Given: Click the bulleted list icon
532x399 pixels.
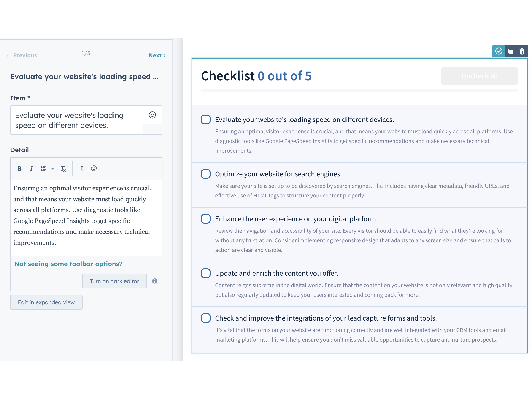Looking at the screenshot, I should click(x=43, y=169).
